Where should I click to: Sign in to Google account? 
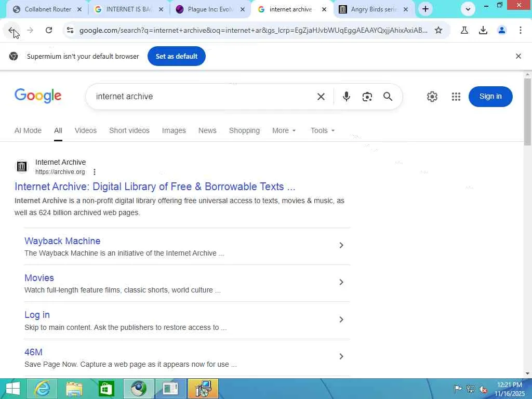[490, 96]
